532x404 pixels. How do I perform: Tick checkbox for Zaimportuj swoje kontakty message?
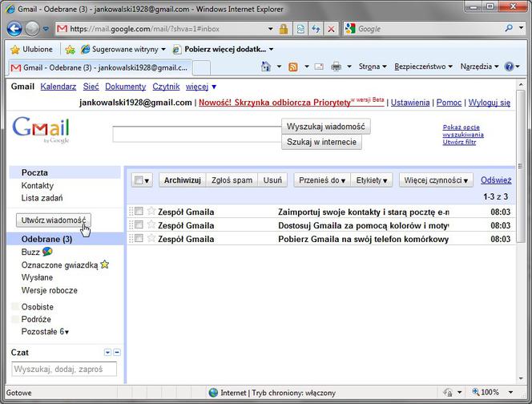[x=139, y=211]
